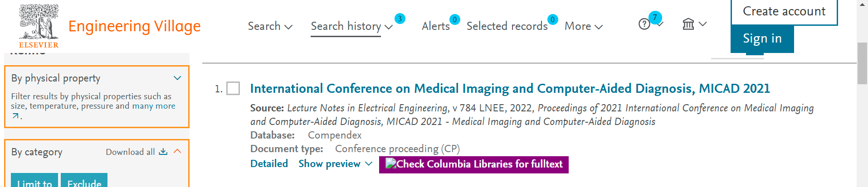Image resolution: width=868 pixels, height=187 pixels.
Task: Open the help question mark icon
Action: click(x=644, y=24)
